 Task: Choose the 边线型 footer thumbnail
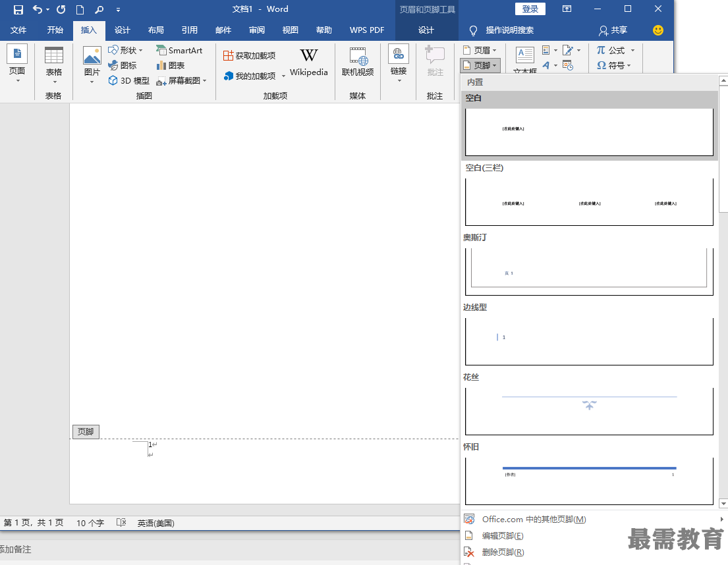(x=589, y=341)
